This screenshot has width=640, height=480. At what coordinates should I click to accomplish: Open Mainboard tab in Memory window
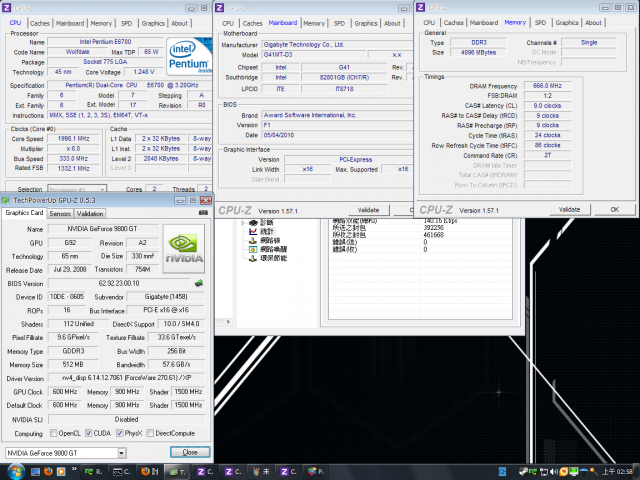click(x=484, y=22)
